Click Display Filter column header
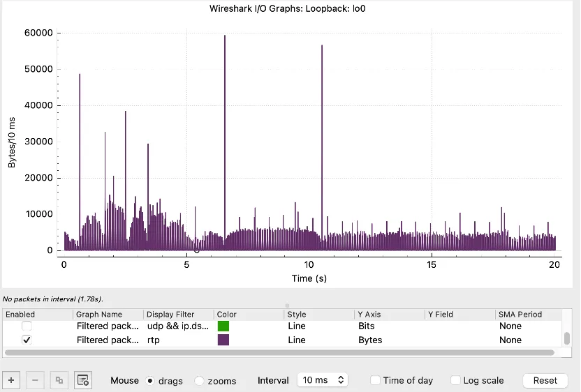The height and width of the screenshot is (392, 581). click(179, 315)
